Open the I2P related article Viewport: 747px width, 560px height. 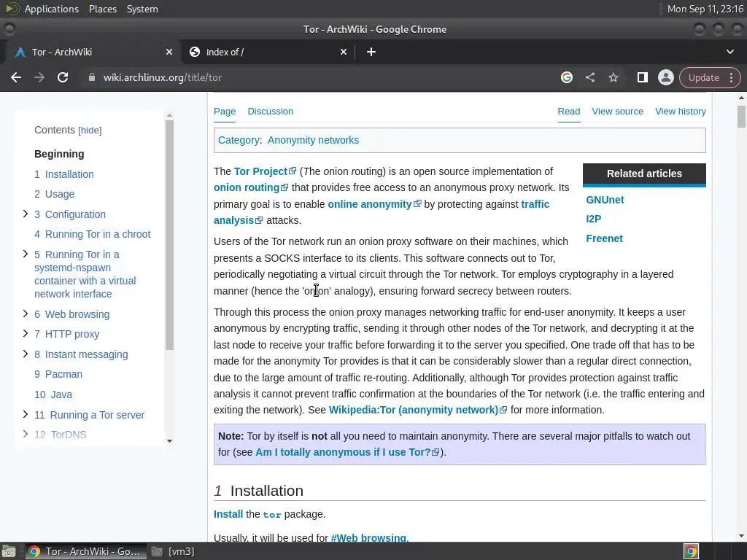[593, 219]
